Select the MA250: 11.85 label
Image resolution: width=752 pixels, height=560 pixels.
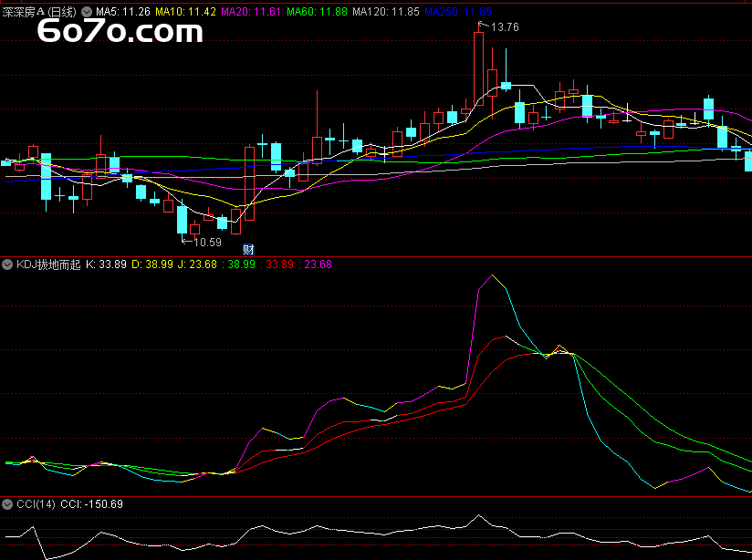pos(458,12)
